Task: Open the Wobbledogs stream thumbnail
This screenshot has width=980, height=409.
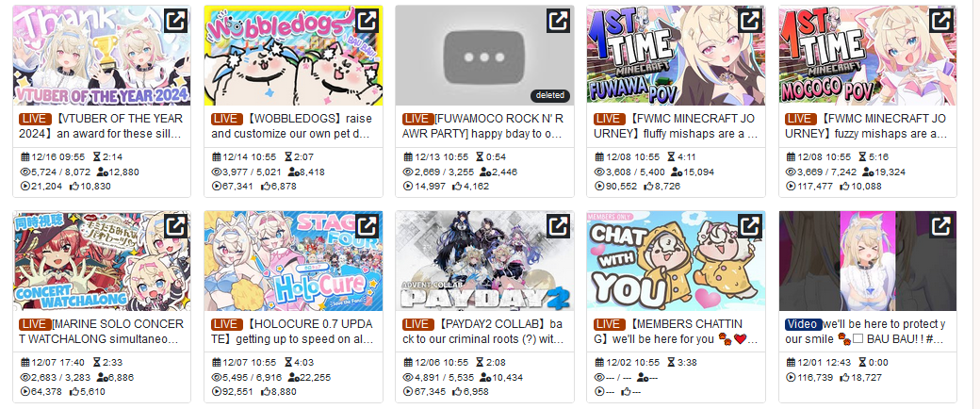Action: click(293, 55)
